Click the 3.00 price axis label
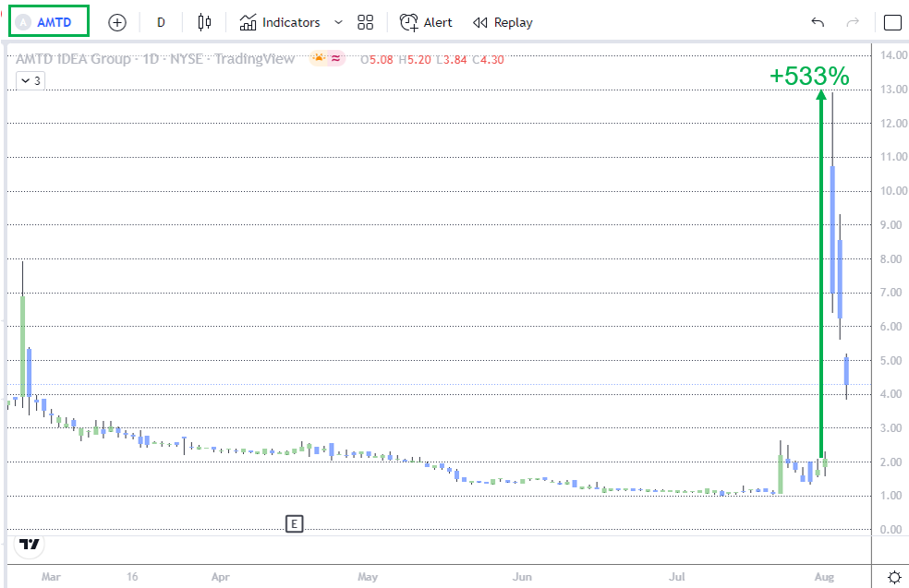Screen dimensions: 909x588 click(x=891, y=428)
